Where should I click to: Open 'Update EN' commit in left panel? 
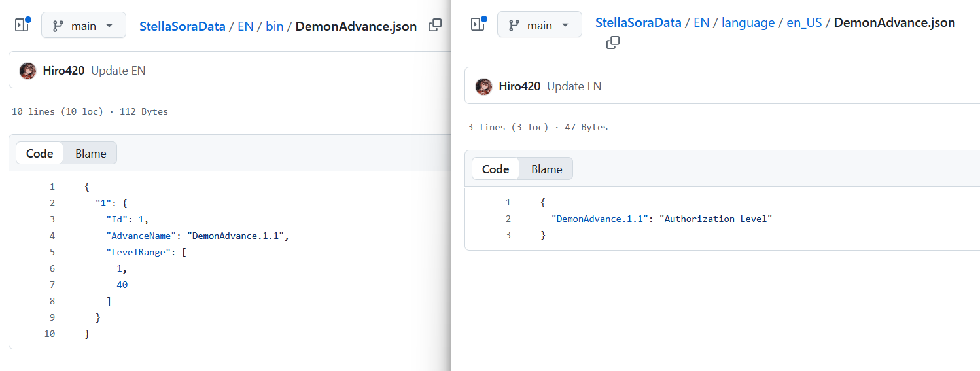[x=118, y=71]
